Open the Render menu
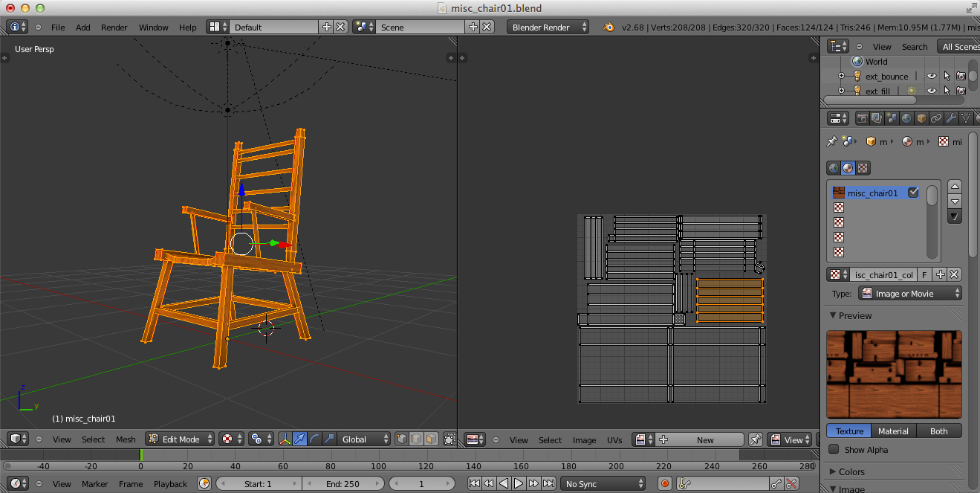The height and width of the screenshot is (493, 980). coord(114,27)
